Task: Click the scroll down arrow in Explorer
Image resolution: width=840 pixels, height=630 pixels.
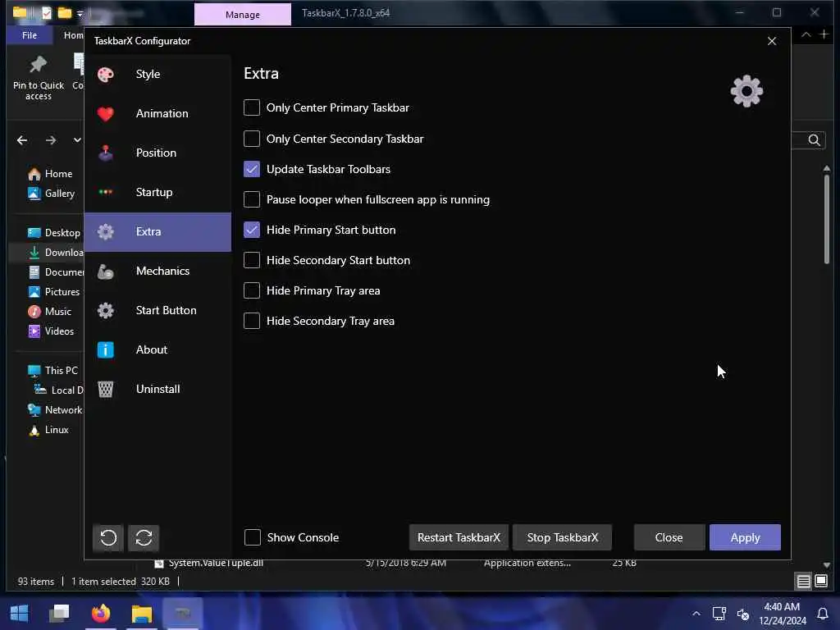Action: coord(827,565)
